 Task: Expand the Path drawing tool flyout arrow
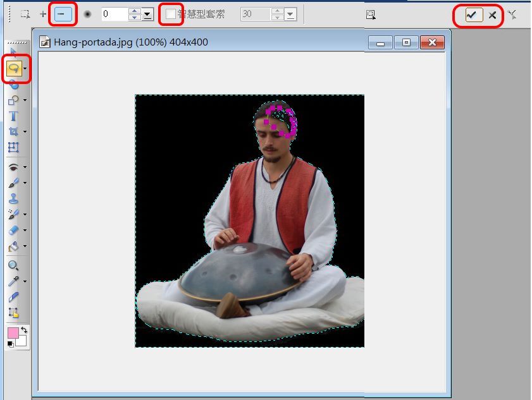pos(25,100)
